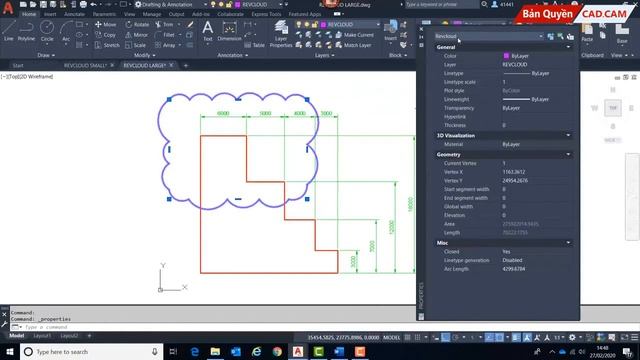Open the AutoCAD application menu logo
640x360 pixels.
pyautogui.click(x=8, y=8)
